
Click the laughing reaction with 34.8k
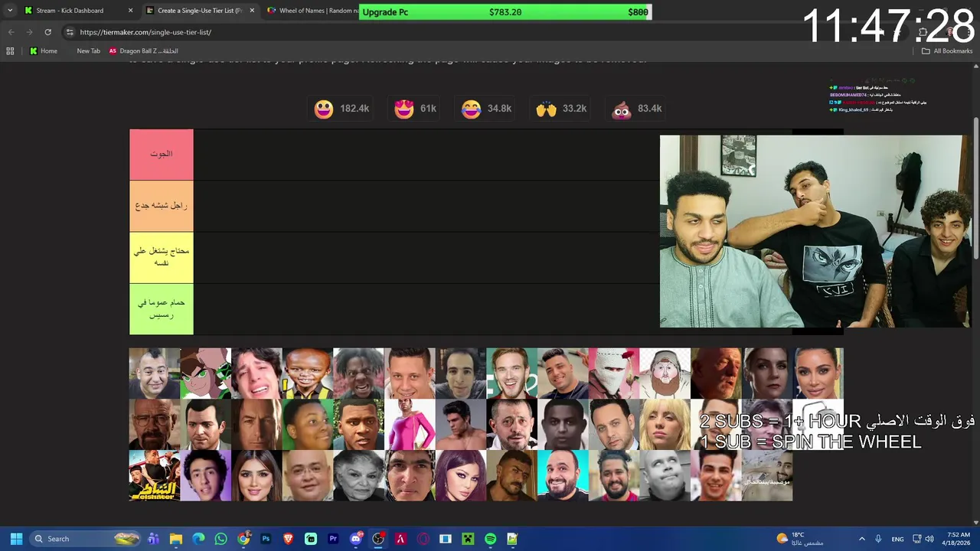486,109
